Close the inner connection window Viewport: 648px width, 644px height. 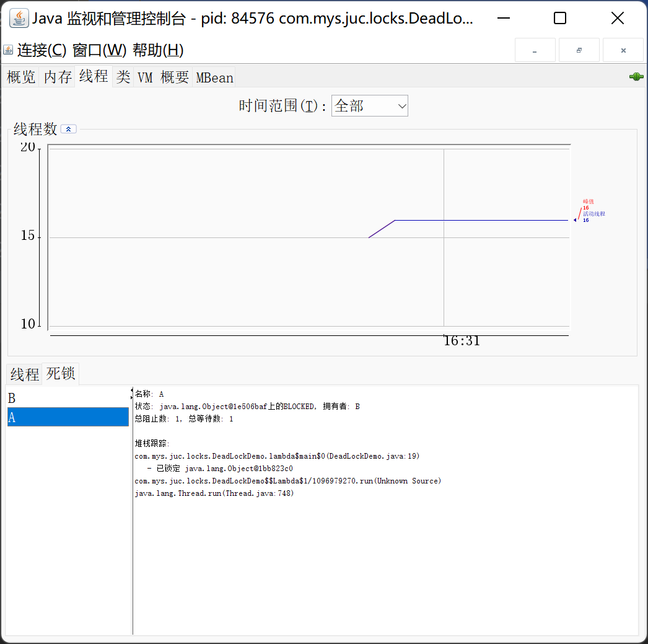623,50
